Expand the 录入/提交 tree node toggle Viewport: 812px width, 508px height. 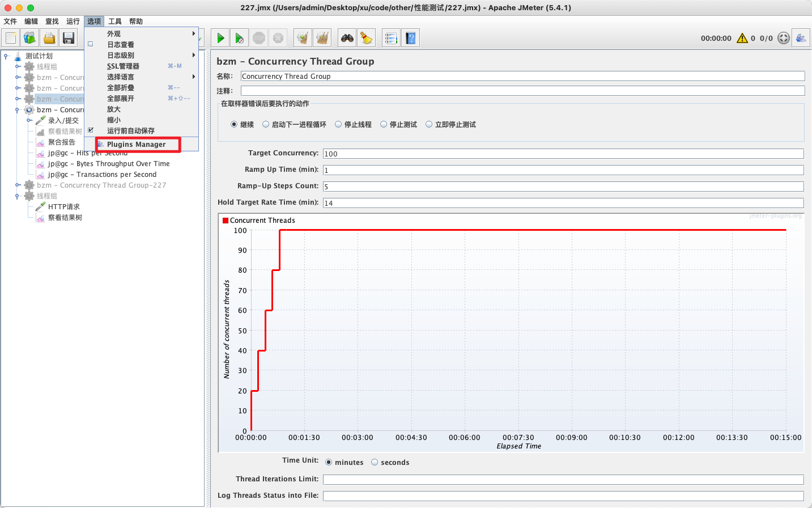(x=29, y=120)
